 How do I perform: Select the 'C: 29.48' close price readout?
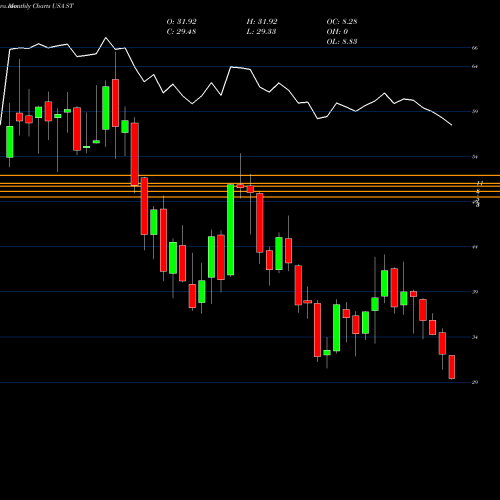pos(181,32)
